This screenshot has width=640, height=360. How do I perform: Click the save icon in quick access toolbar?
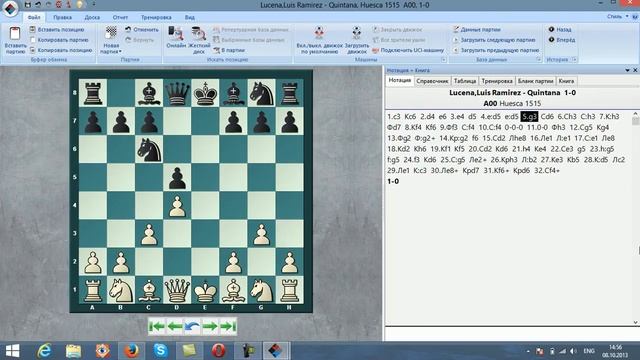point(27,4)
